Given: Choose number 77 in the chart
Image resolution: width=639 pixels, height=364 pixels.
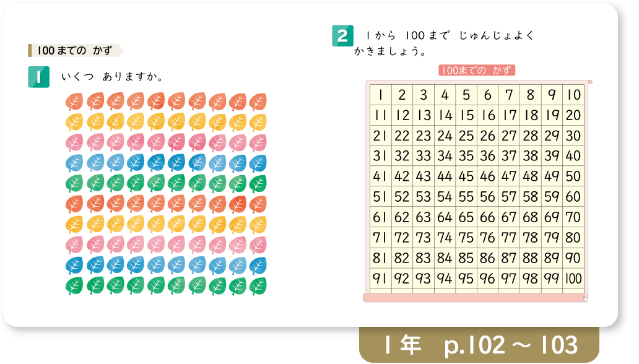Looking at the screenshot, I should click(508, 237).
